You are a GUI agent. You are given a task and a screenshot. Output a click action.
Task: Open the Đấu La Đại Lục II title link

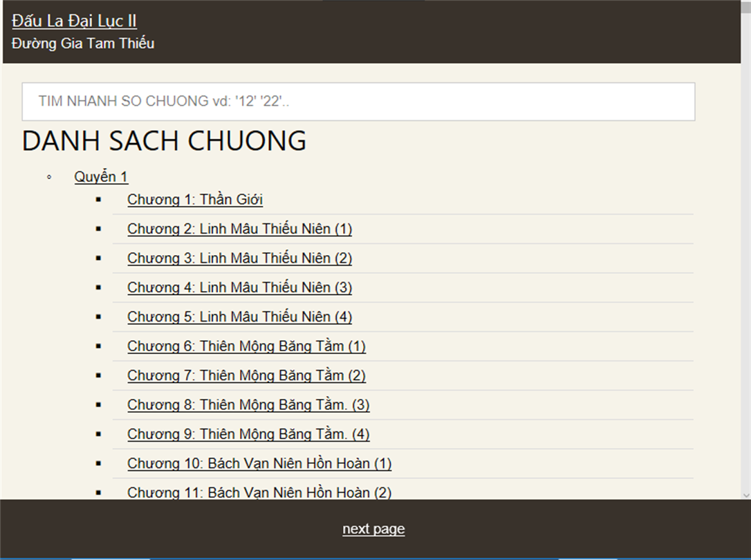pyautogui.click(x=74, y=21)
